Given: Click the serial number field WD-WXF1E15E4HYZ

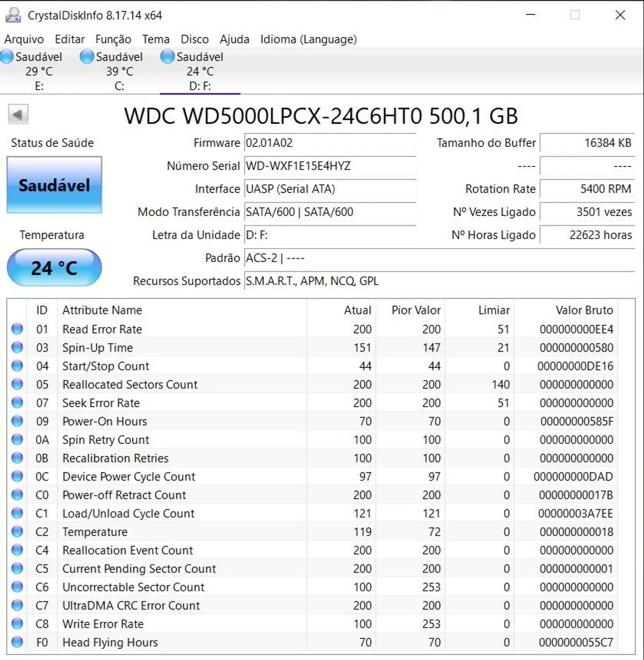Looking at the screenshot, I should tap(330, 166).
